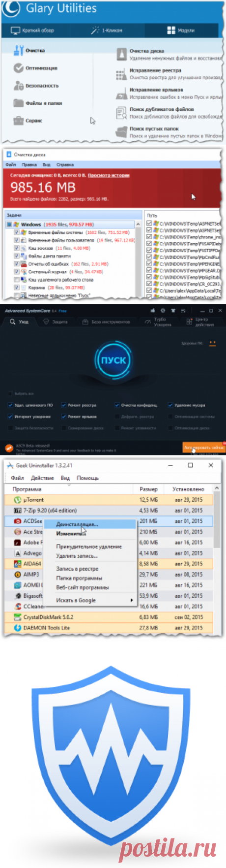The width and height of the screenshot is (226, 868).
Task: Click the ASC9 Beta released notification icon
Action: click(8, 448)
